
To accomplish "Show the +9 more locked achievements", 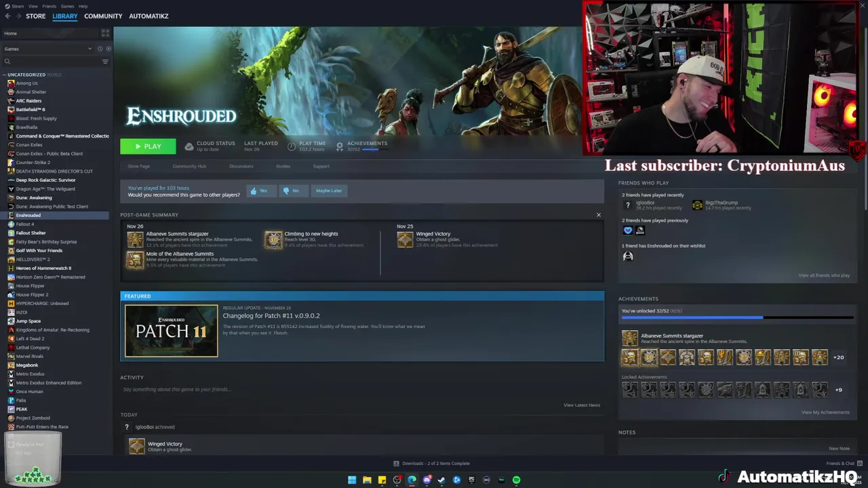I will (x=839, y=390).
